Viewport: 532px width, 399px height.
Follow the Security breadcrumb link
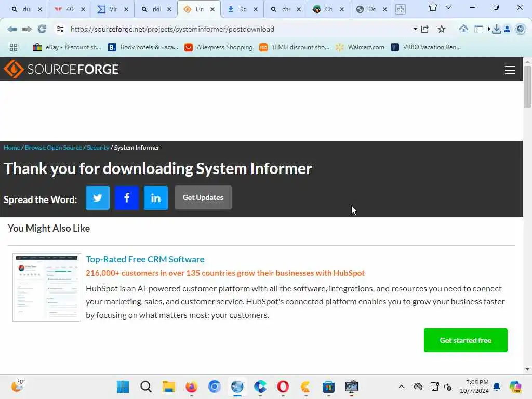coord(98,148)
